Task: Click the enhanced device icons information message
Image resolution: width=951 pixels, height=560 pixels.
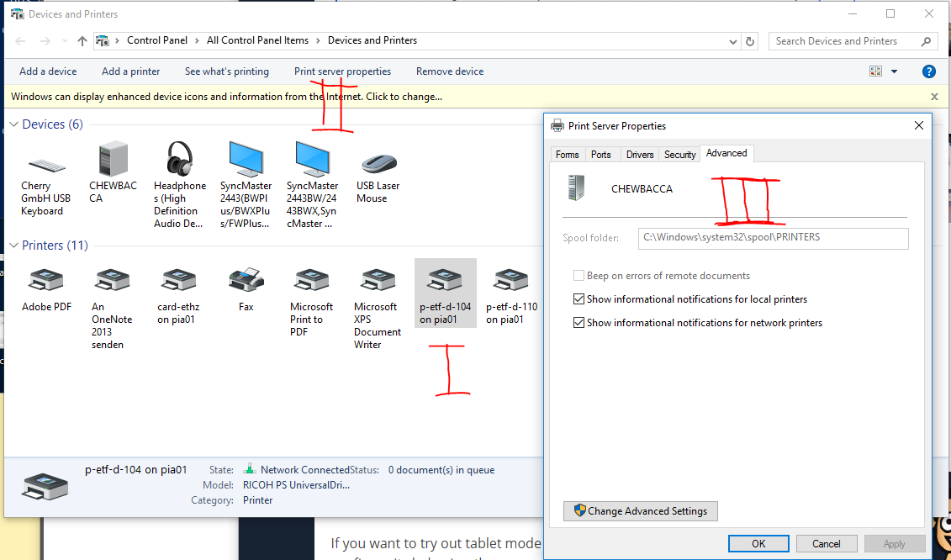Action: (x=226, y=97)
